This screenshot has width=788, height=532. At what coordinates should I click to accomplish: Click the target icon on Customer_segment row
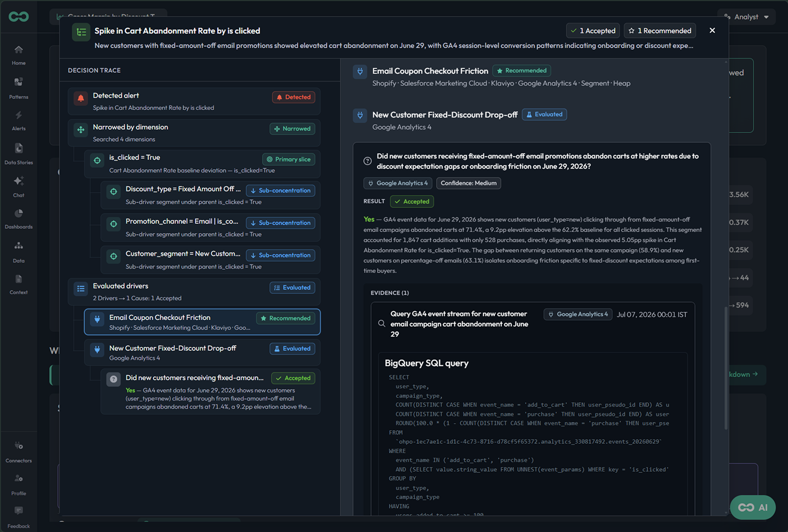pos(113,256)
